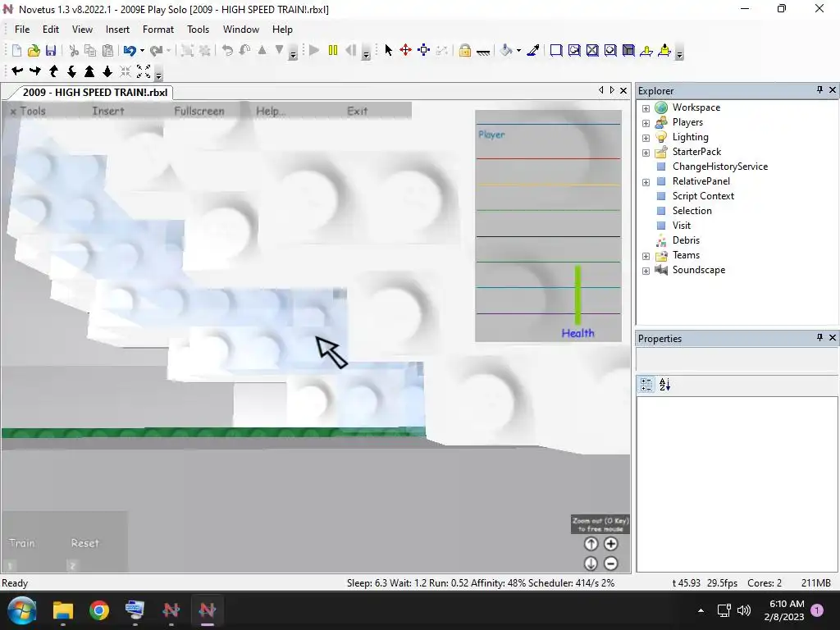Open the Insert menu in the menu bar
840x630 pixels.
click(x=117, y=30)
